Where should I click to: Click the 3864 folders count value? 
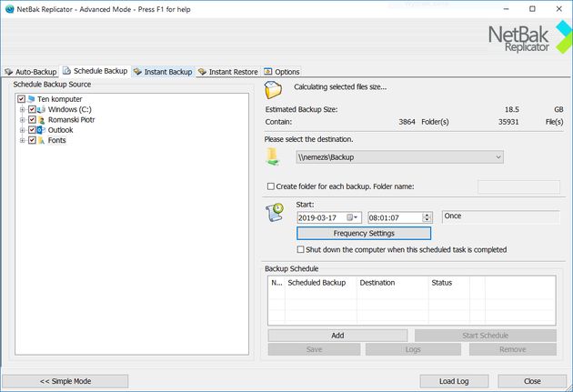(407, 122)
